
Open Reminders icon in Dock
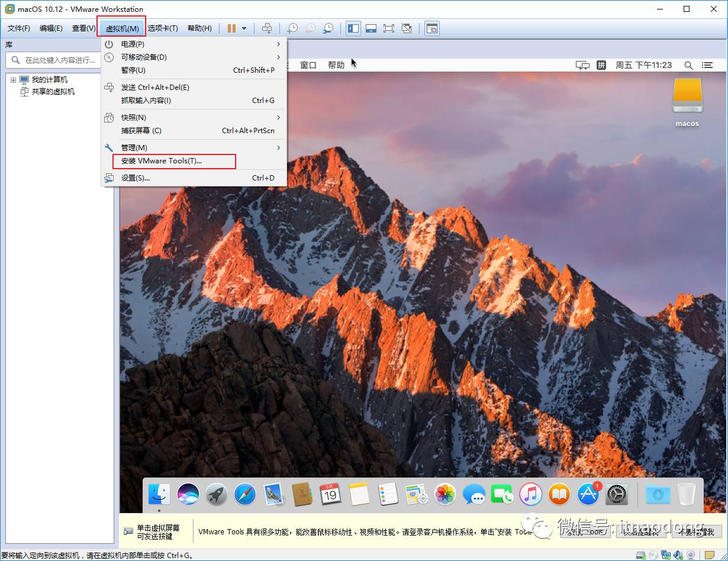click(388, 494)
